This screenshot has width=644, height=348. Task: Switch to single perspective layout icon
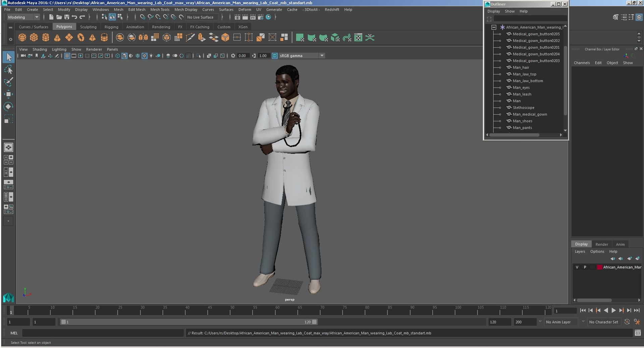coord(8,147)
